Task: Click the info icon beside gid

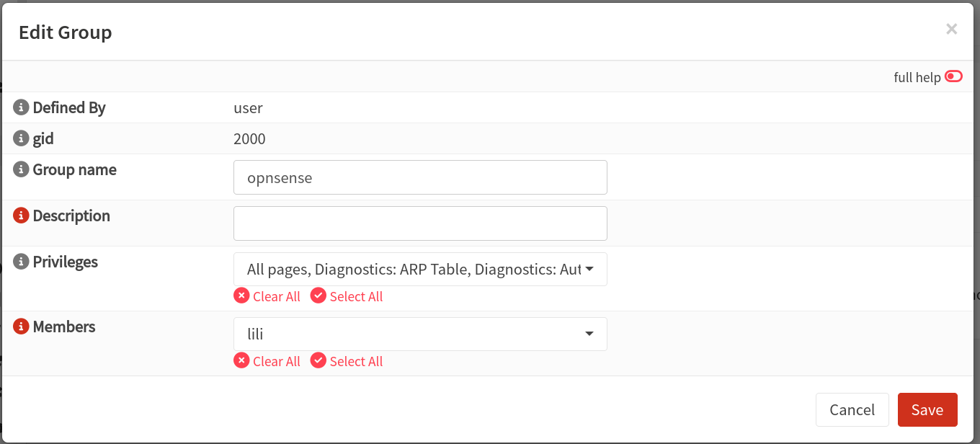Action: (19, 138)
